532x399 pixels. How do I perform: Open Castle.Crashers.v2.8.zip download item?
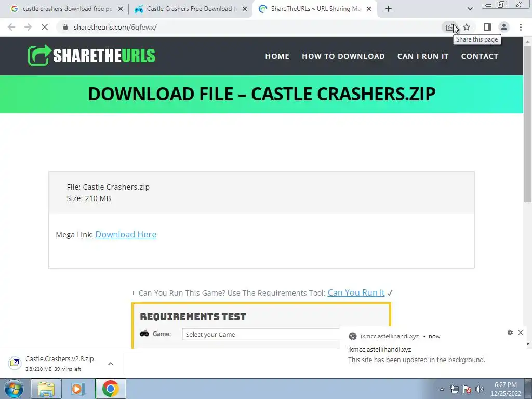click(x=61, y=363)
